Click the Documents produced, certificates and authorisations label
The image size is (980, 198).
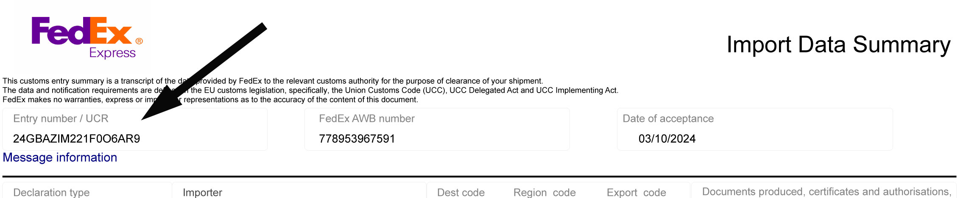pyautogui.click(x=826, y=192)
